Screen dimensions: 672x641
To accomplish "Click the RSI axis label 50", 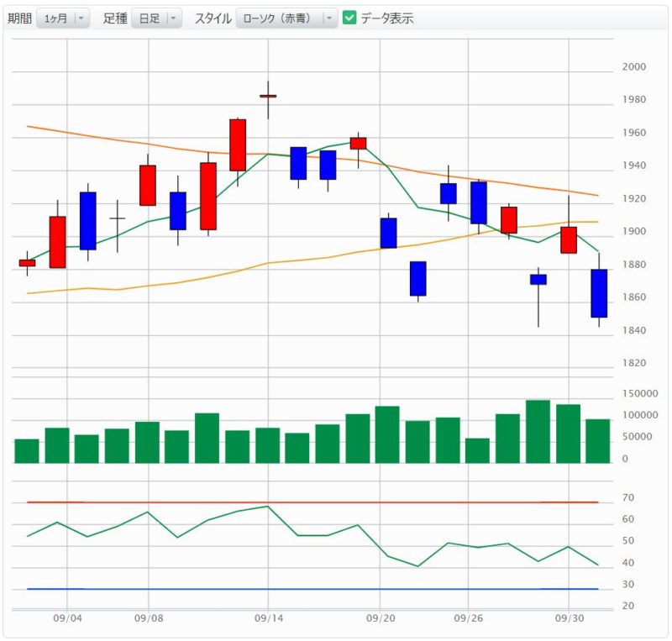I will click(627, 541).
